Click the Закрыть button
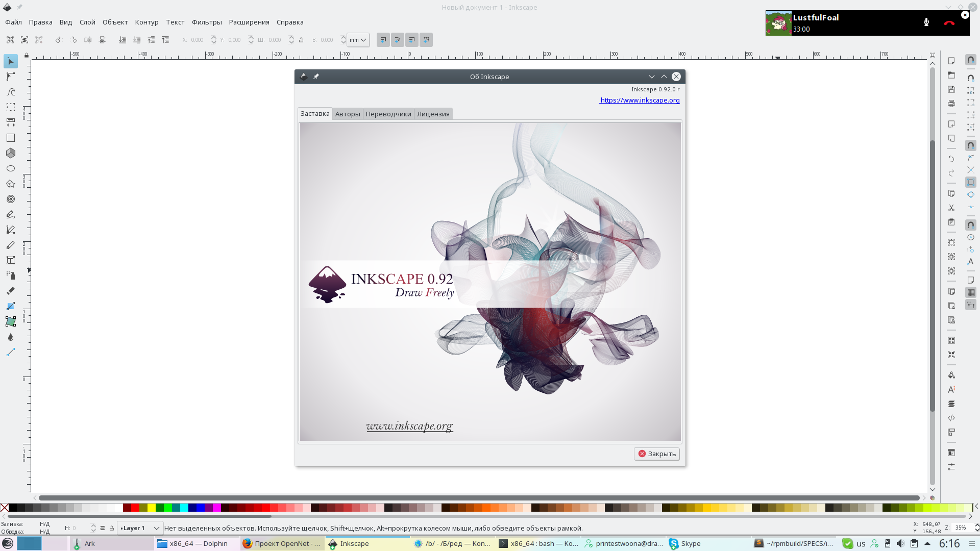Screen dimensions: 980x551 coord(657,454)
